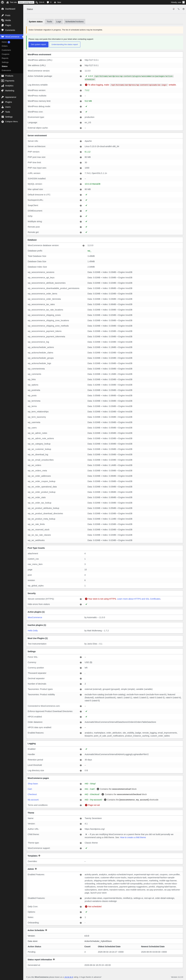The image size is (186, 980).
Task: Open the #41 - /cart/ page link
Action: [x=90, y=789]
